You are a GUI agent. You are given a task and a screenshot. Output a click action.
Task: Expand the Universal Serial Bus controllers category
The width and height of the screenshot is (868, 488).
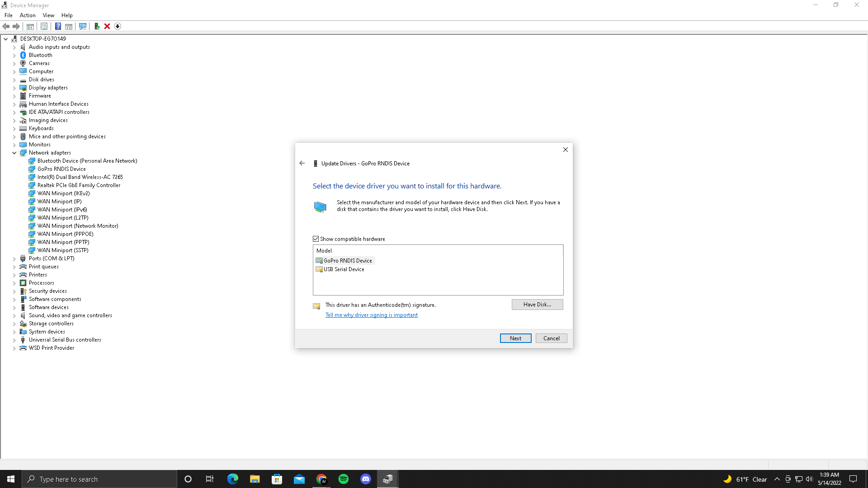tap(14, 339)
